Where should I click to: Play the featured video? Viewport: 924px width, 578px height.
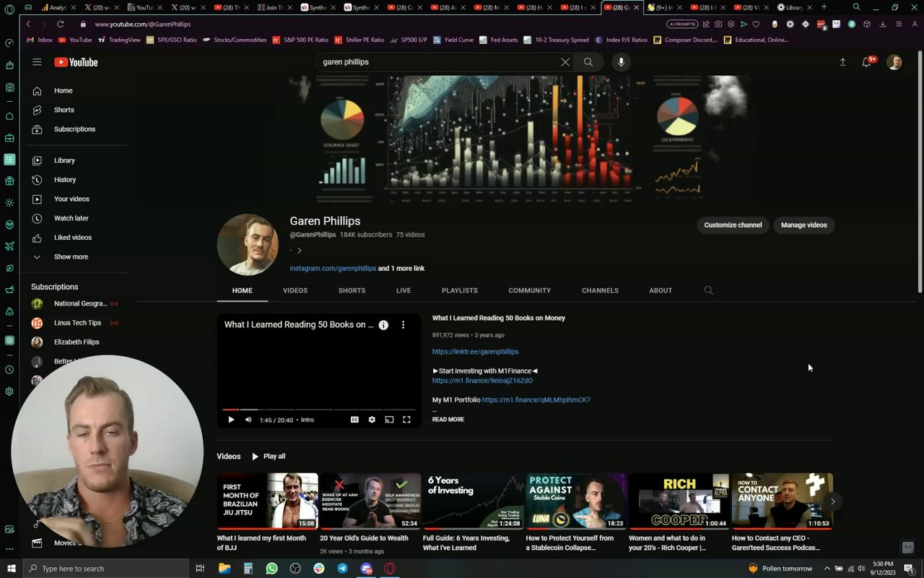[231, 420]
